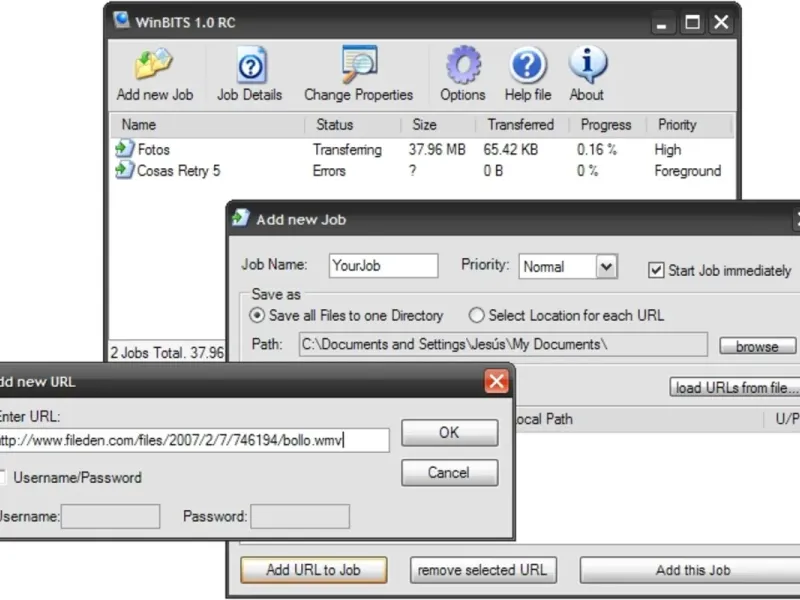Sort jobs by Name column header

tap(207, 125)
